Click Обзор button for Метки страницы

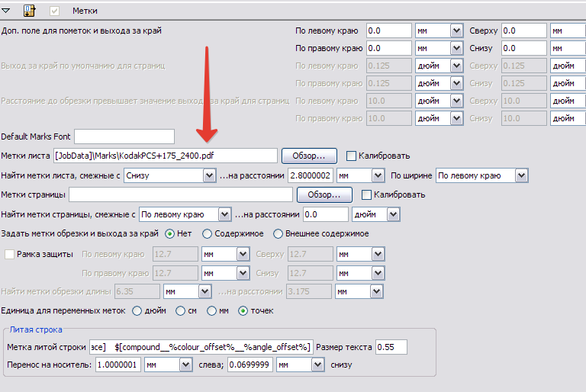(x=324, y=194)
